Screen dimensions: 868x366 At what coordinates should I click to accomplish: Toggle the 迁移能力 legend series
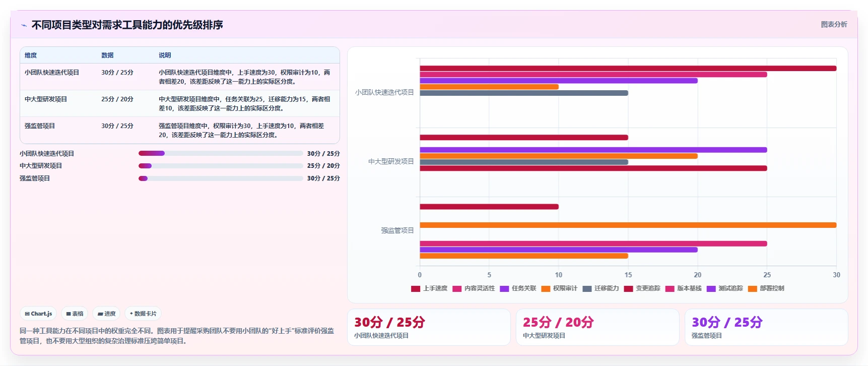(600, 289)
